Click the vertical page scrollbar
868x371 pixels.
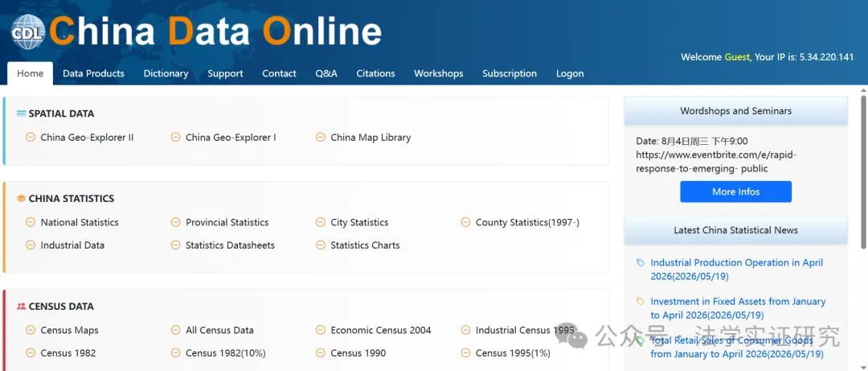click(x=863, y=172)
